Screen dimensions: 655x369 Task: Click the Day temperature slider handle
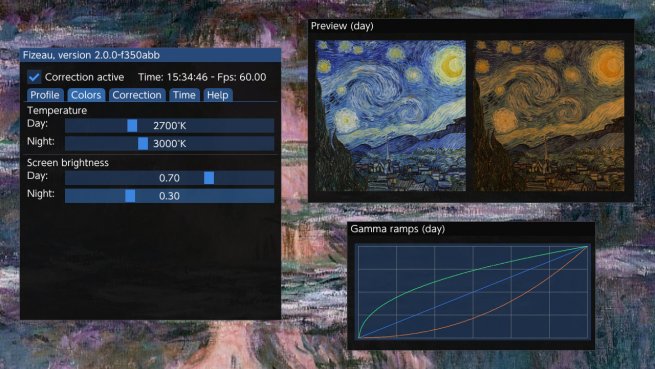coord(132,126)
